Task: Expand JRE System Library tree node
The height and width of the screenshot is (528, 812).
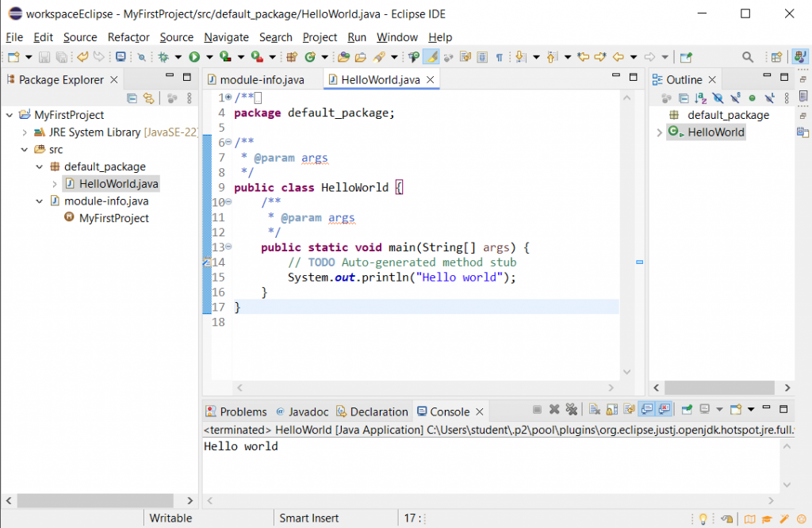Action: (25, 132)
